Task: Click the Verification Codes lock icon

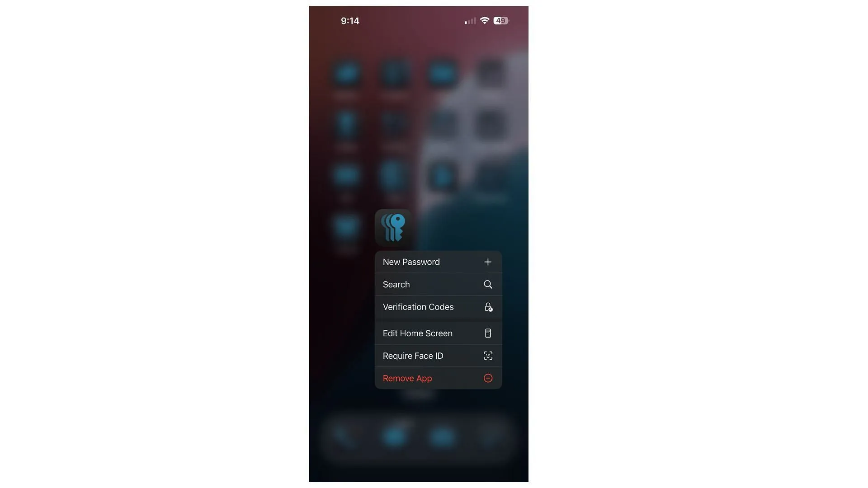Action: (x=488, y=307)
